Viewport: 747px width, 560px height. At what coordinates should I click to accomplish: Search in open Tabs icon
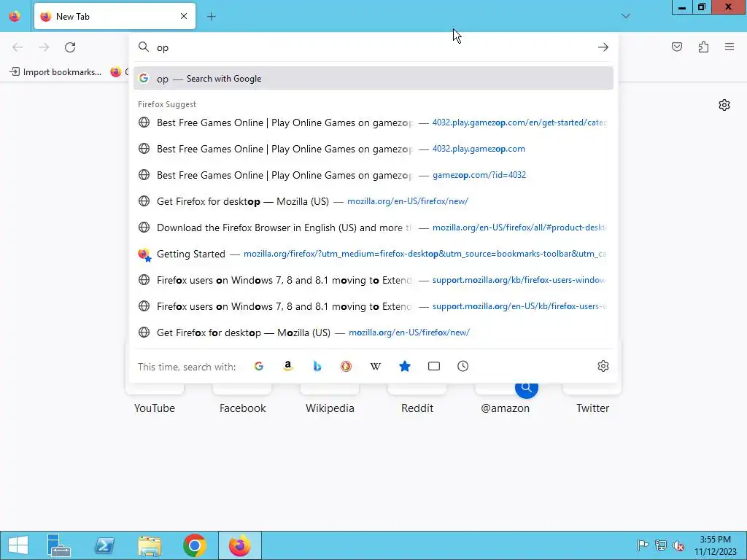(x=434, y=366)
